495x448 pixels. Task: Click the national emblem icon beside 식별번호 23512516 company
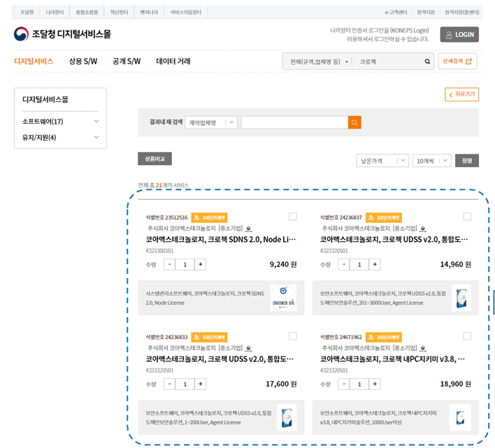click(x=249, y=229)
